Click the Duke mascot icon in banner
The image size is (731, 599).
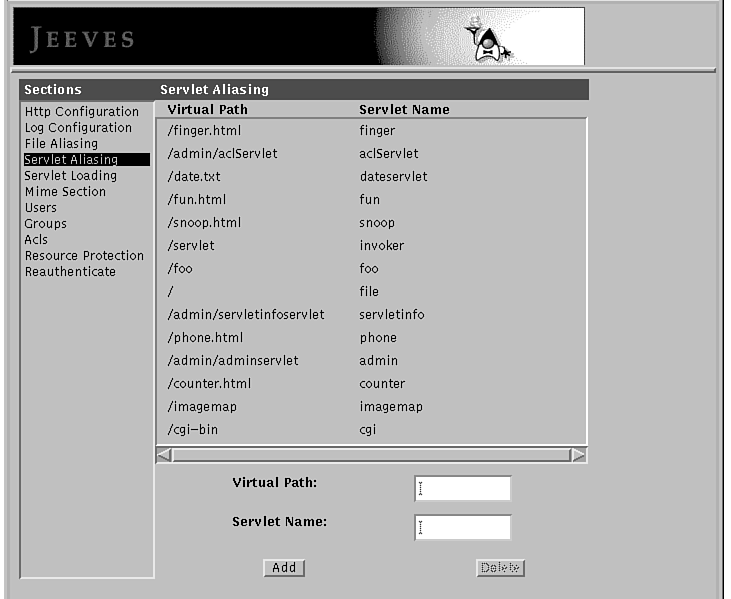click(489, 39)
